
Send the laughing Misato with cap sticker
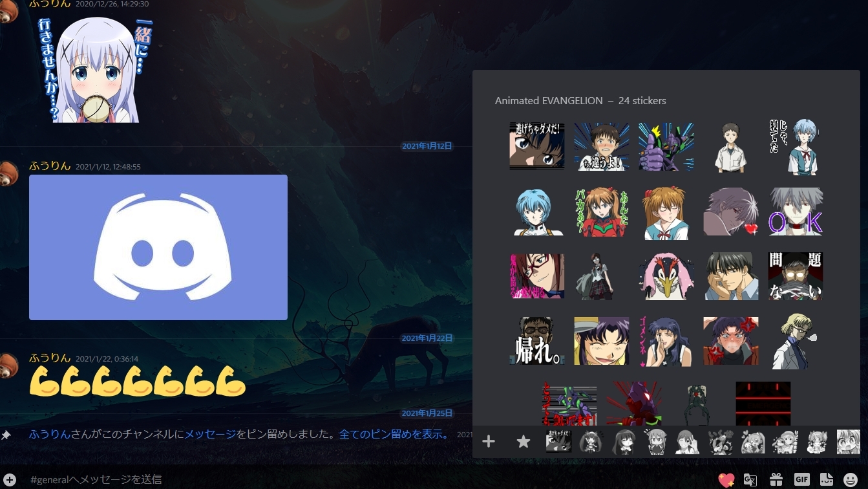602,341
